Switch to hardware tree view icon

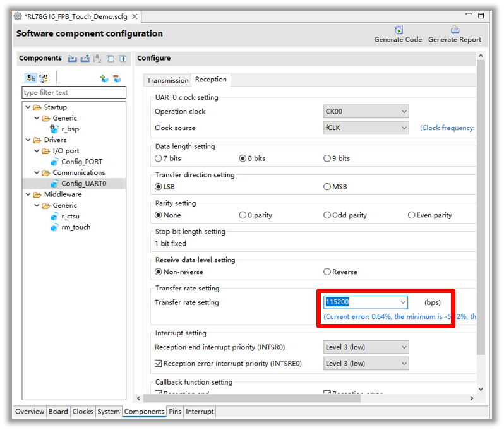[44, 78]
